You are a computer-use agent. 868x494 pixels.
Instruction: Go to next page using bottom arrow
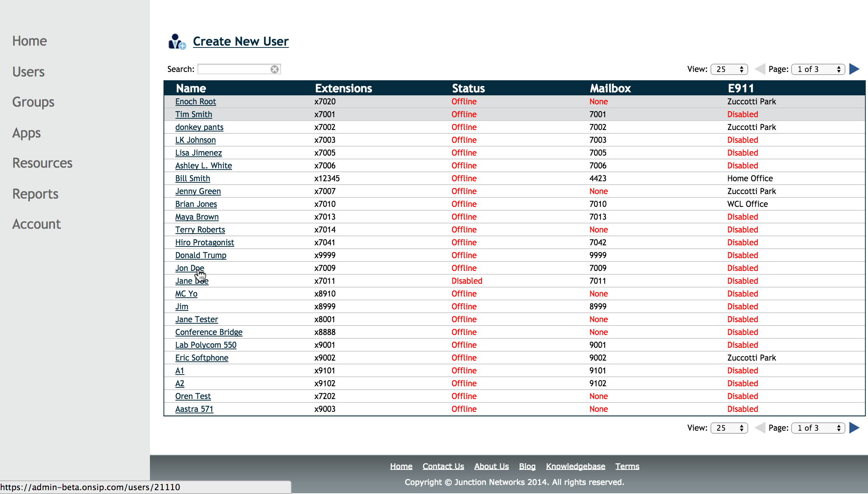tap(854, 428)
